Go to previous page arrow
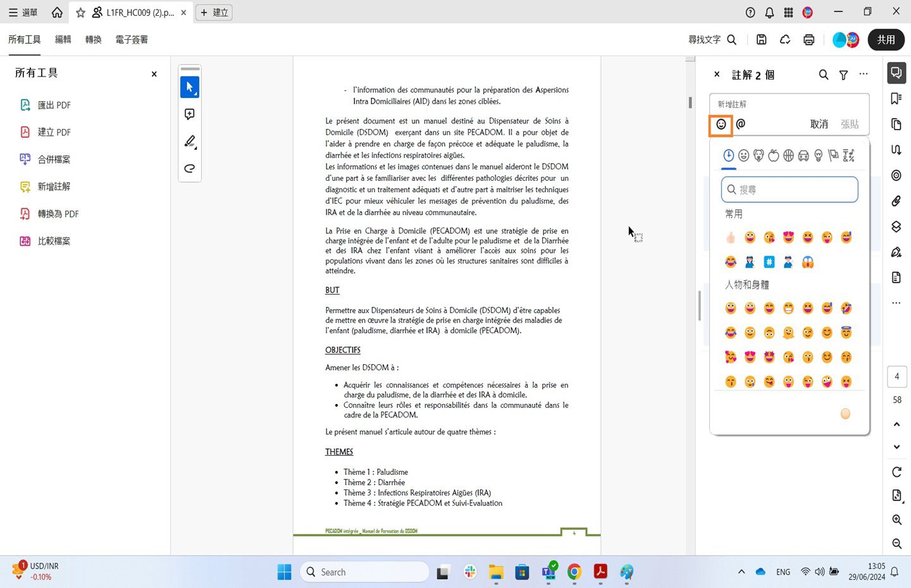The height and width of the screenshot is (588, 911). (x=896, y=424)
